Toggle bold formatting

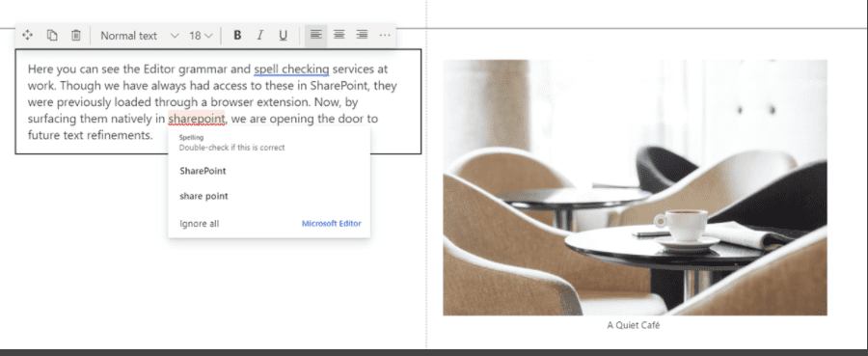(237, 36)
